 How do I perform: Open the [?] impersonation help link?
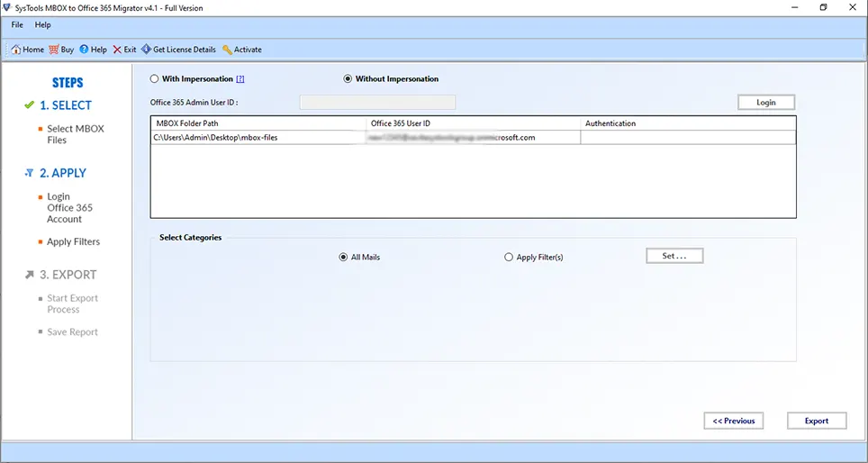pyautogui.click(x=240, y=79)
